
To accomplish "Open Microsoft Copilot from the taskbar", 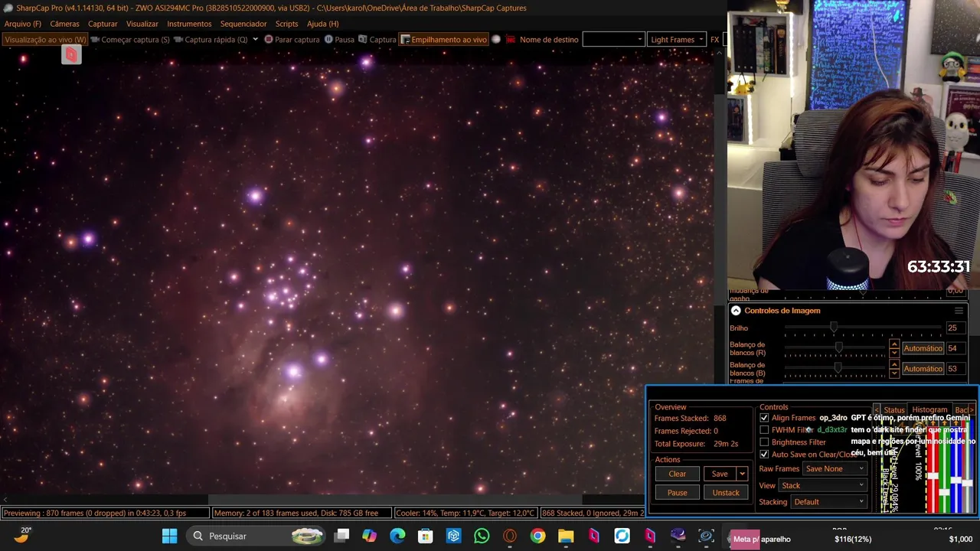I will coord(370,536).
